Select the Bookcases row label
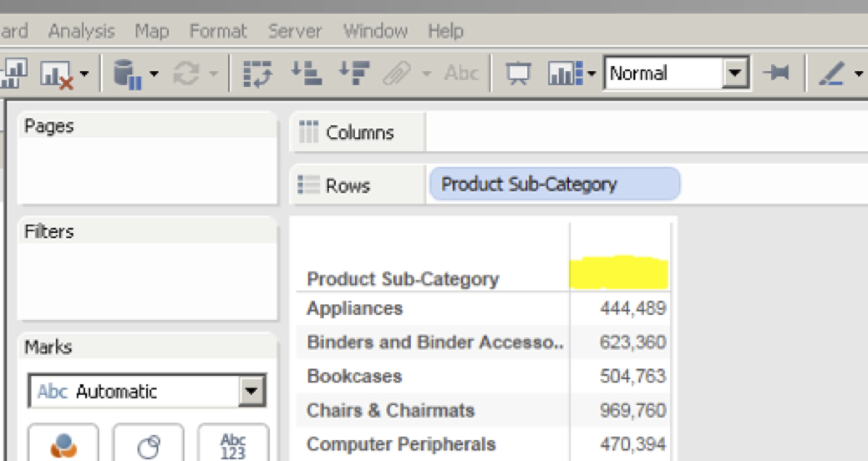Viewport: 868px width, 461px height. (354, 377)
